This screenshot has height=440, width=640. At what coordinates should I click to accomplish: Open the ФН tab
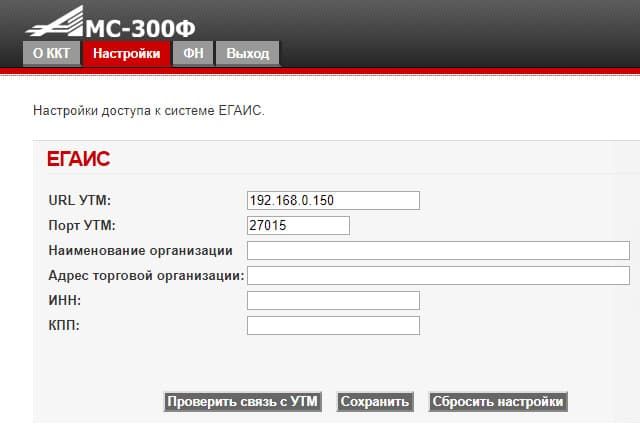pos(193,53)
